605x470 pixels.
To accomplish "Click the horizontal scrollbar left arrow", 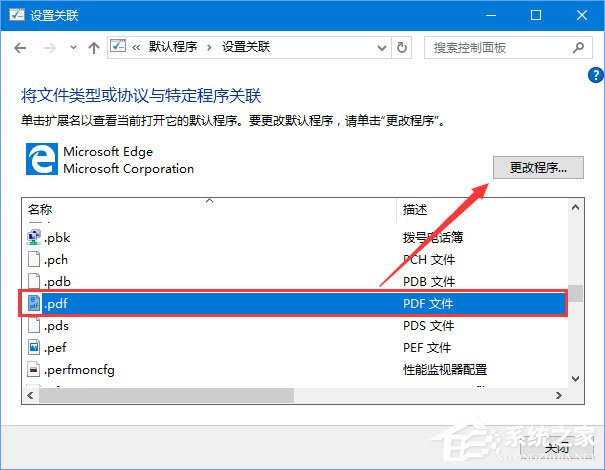I will click(30, 396).
